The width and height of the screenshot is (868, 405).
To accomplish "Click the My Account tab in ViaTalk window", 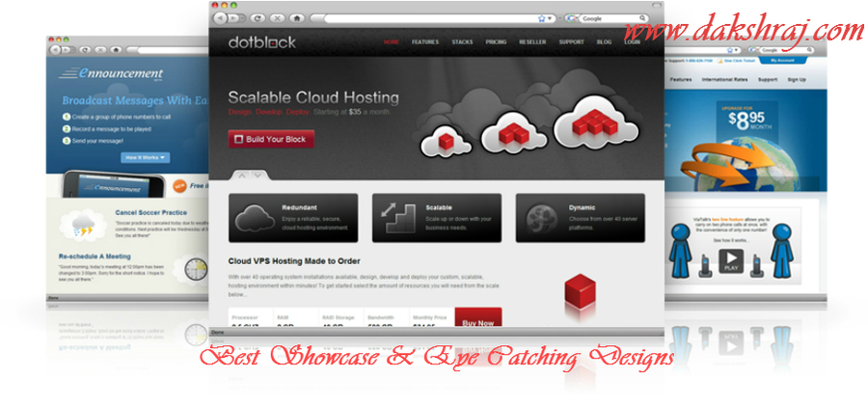I will [781, 60].
